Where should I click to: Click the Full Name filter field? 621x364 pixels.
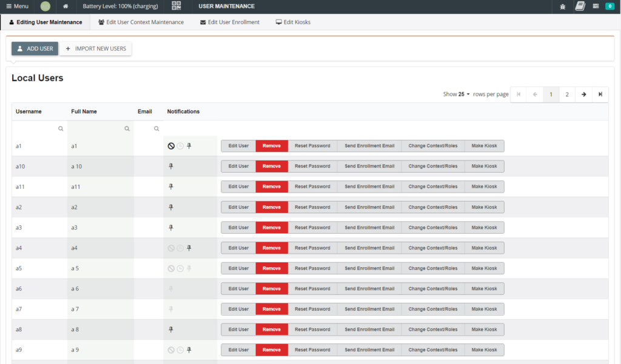[100, 128]
